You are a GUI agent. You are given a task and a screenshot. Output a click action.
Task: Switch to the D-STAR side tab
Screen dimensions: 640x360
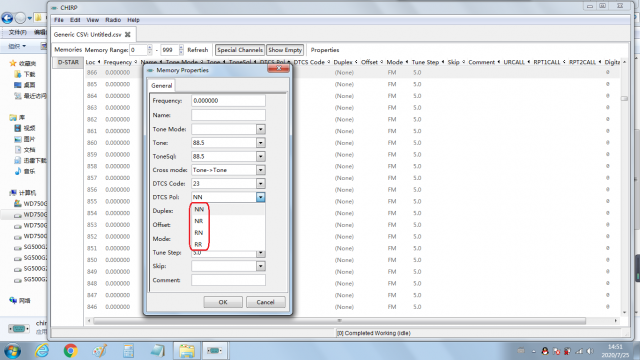click(68, 62)
